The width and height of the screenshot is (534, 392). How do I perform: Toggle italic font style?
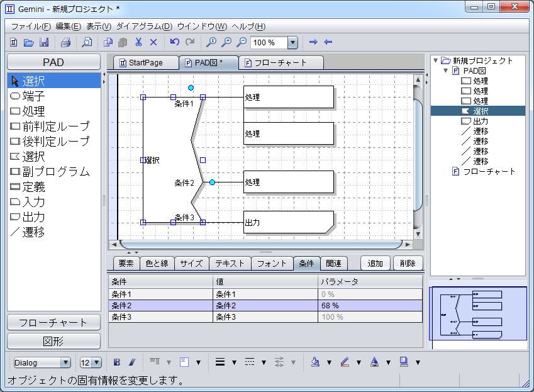point(132,362)
